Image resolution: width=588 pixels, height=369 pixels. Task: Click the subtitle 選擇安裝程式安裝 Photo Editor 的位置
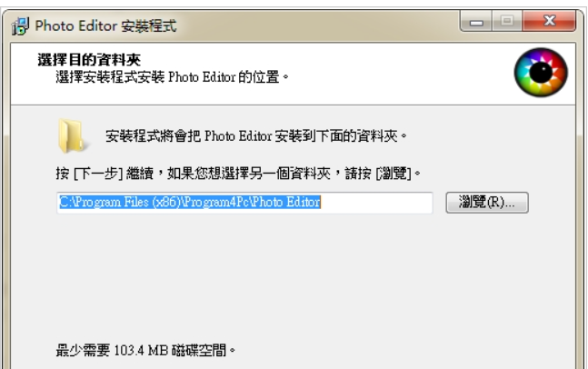click(172, 77)
